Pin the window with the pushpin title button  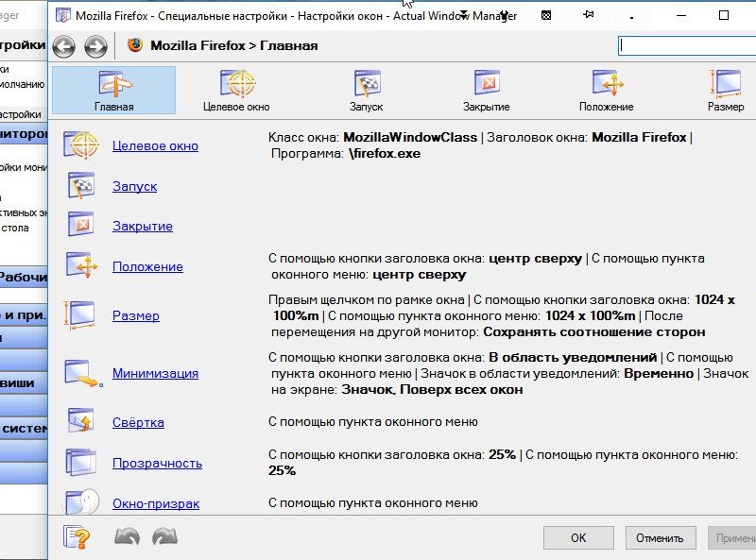[588, 15]
